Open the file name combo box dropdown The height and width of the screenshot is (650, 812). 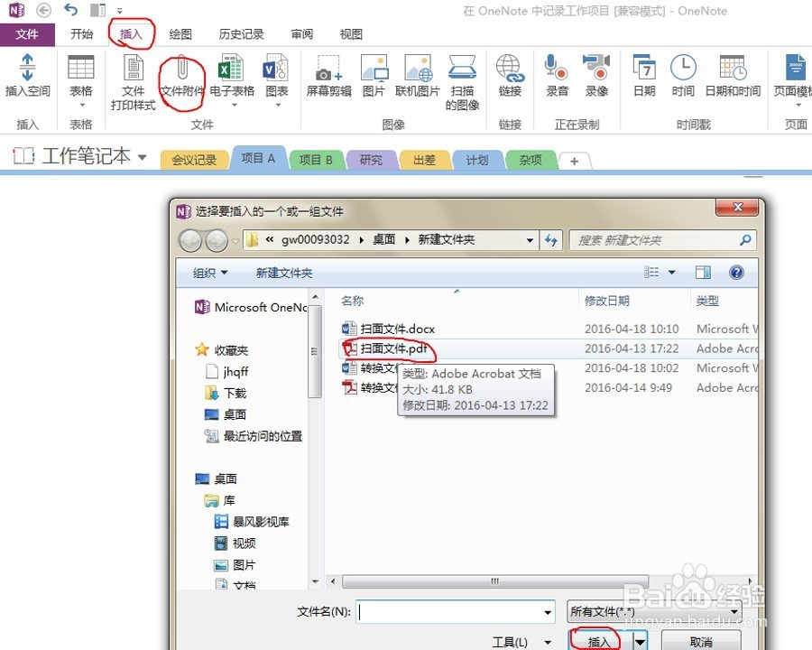pos(548,612)
